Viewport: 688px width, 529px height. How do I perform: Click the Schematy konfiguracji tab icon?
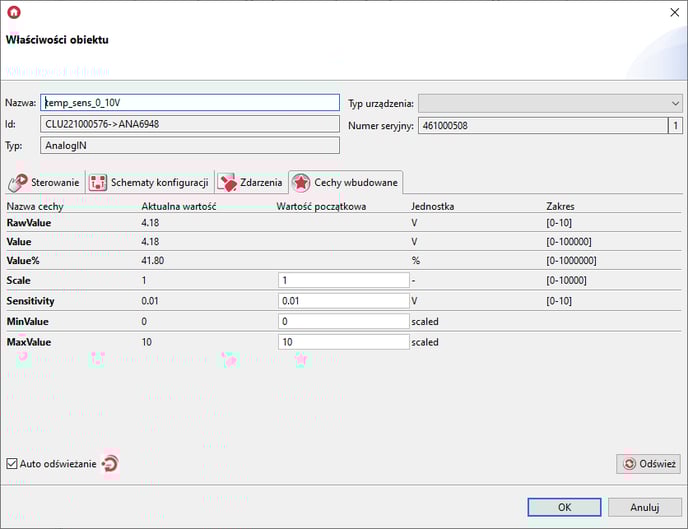tap(97, 182)
